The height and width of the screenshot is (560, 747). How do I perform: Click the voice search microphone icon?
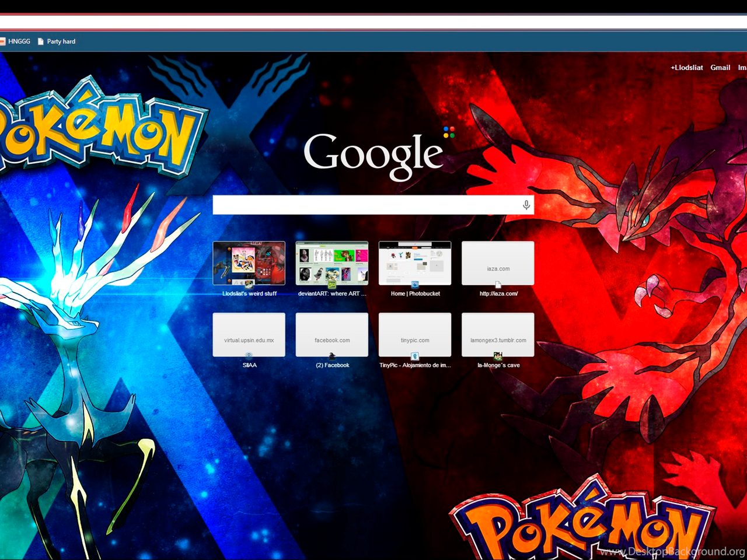[x=526, y=205]
